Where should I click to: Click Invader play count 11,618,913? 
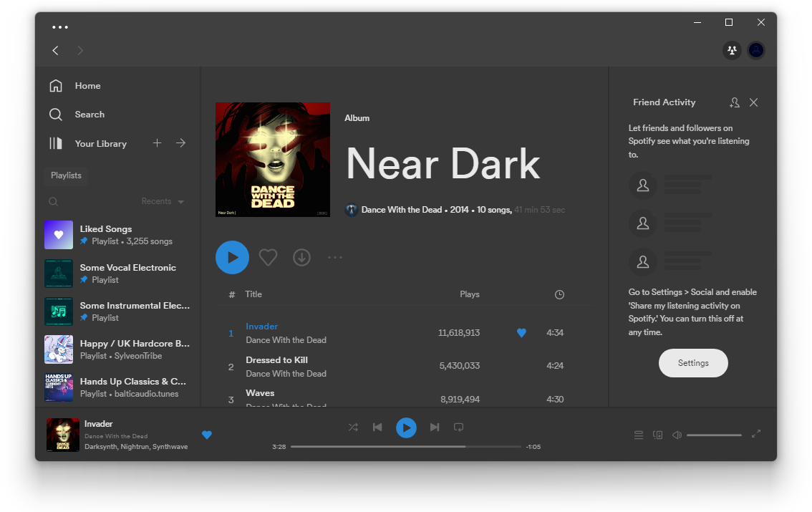coord(459,333)
